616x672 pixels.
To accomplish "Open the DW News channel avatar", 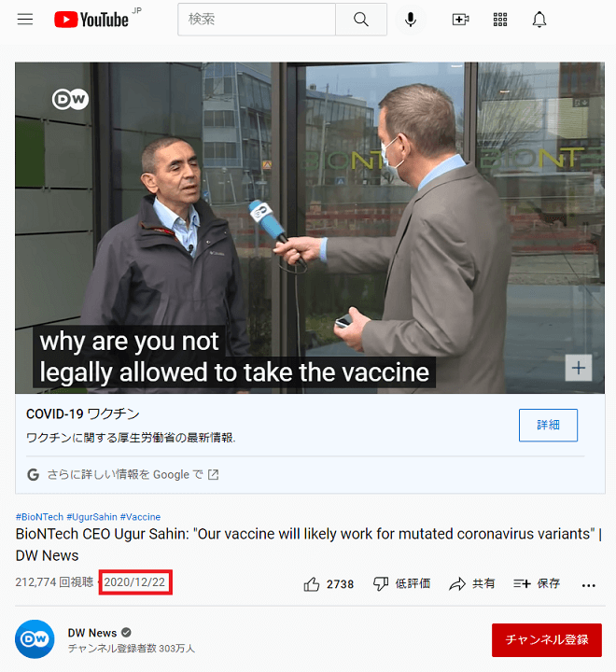I will [35, 639].
